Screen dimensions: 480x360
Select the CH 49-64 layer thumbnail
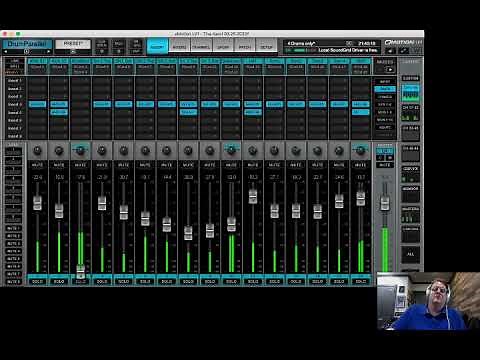click(x=410, y=154)
